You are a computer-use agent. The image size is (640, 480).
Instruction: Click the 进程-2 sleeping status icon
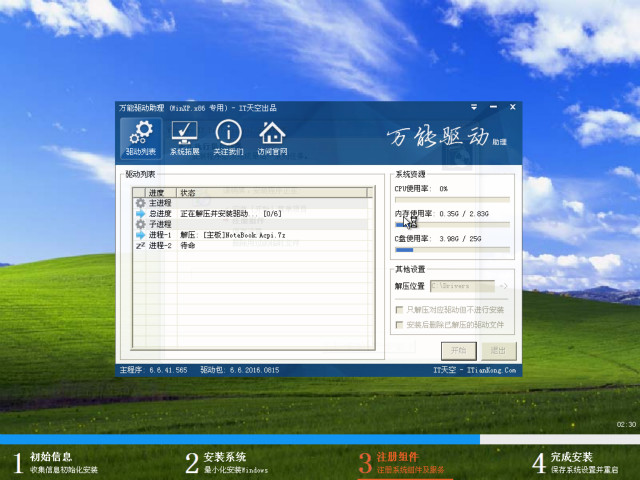[140, 245]
